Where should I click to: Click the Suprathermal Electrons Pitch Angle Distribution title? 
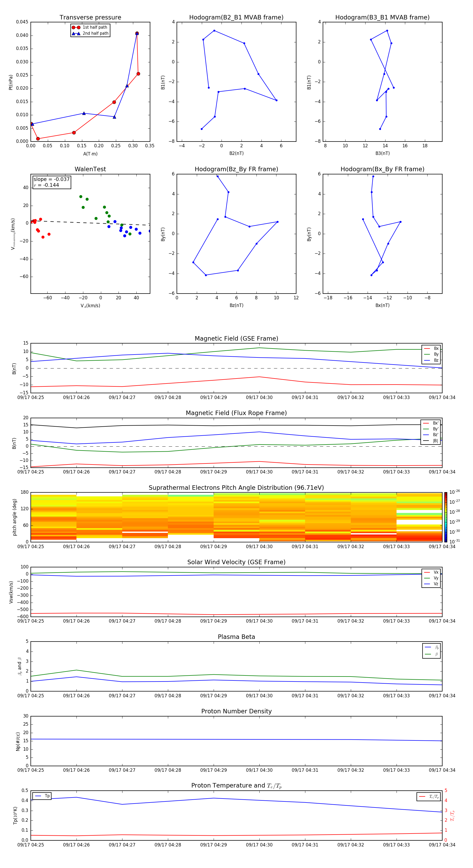tap(236, 488)
